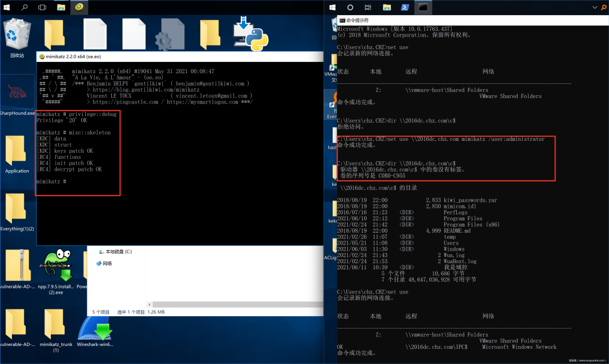Open Task View in the right taskbar

tap(368, 7)
